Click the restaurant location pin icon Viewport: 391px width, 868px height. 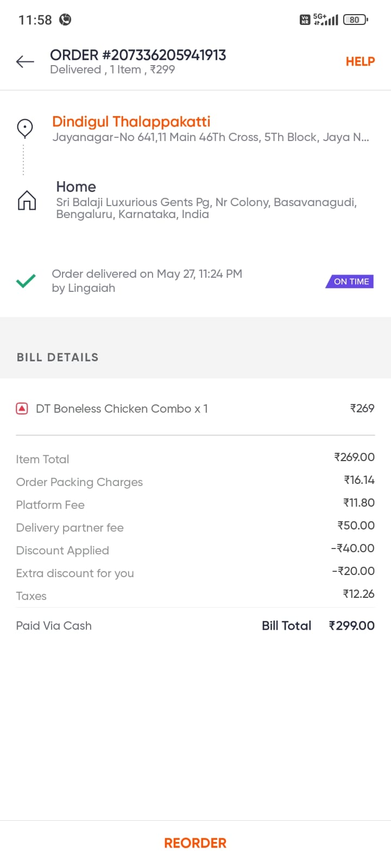coord(25,129)
